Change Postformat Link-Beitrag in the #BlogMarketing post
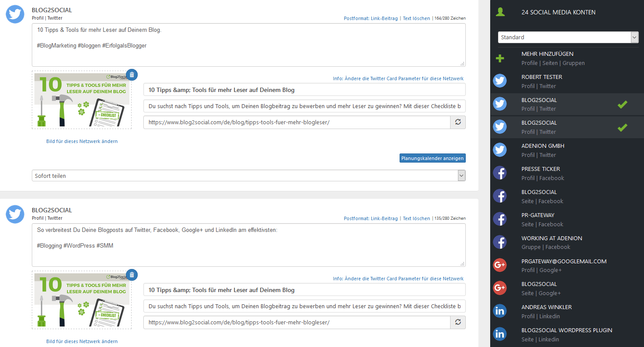The height and width of the screenshot is (347, 644). click(370, 18)
